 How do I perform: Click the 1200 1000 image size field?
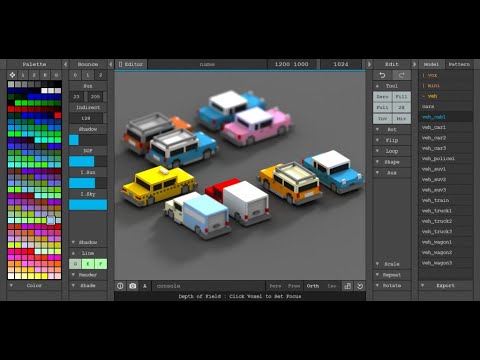[x=291, y=64]
